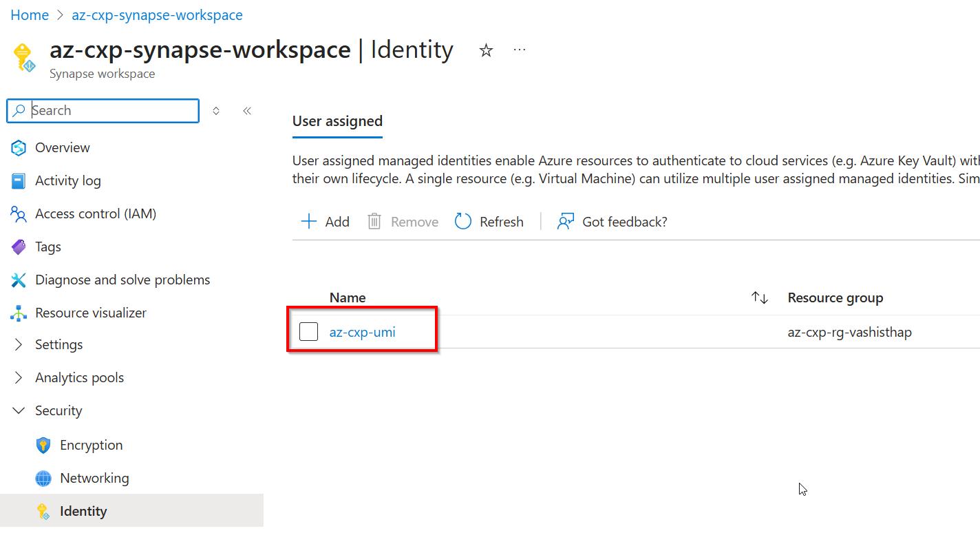Collapse the Security section chevron
The height and width of the screenshot is (533, 980).
[19, 411]
